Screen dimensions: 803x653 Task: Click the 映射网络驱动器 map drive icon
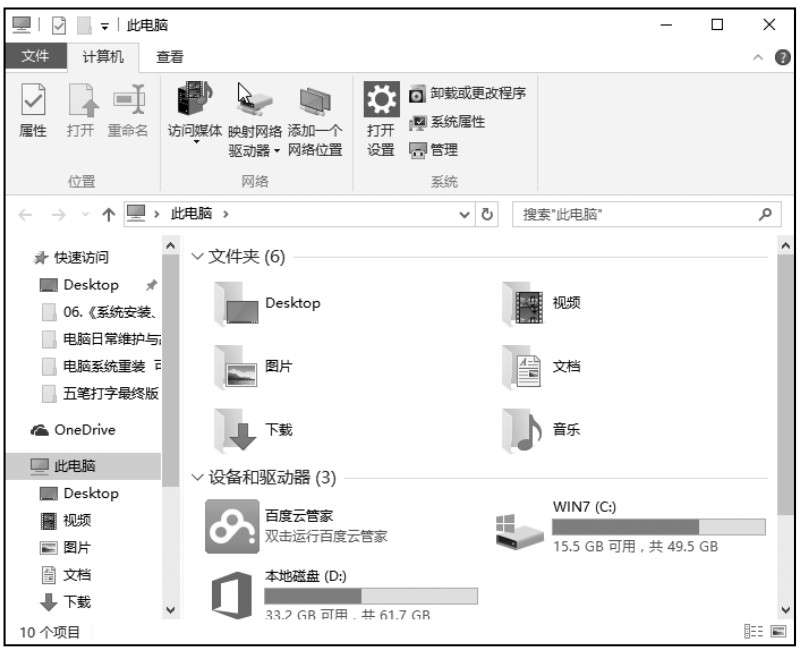pyautogui.click(x=255, y=119)
